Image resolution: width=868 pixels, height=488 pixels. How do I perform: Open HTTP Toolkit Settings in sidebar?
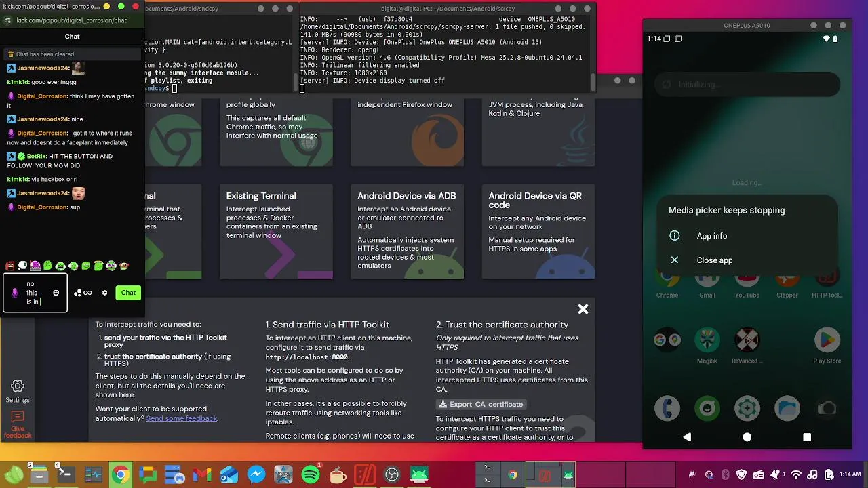[18, 391]
